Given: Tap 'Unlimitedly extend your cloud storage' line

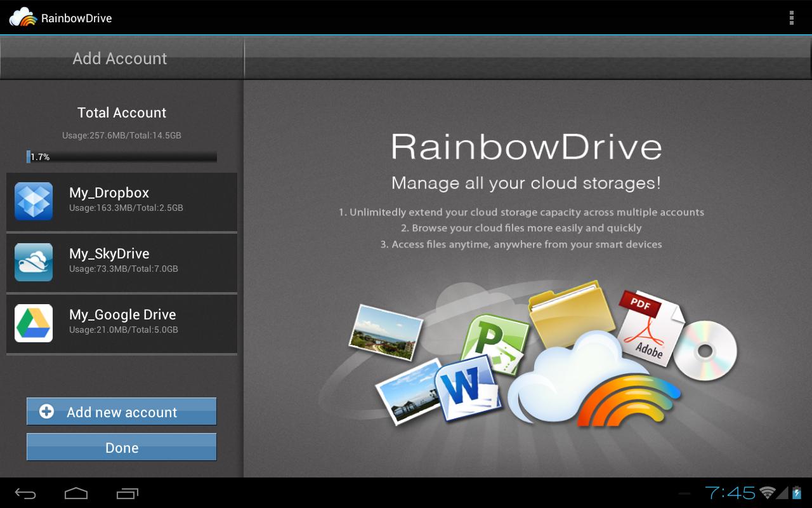Looking at the screenshot, I should [521, 212].
